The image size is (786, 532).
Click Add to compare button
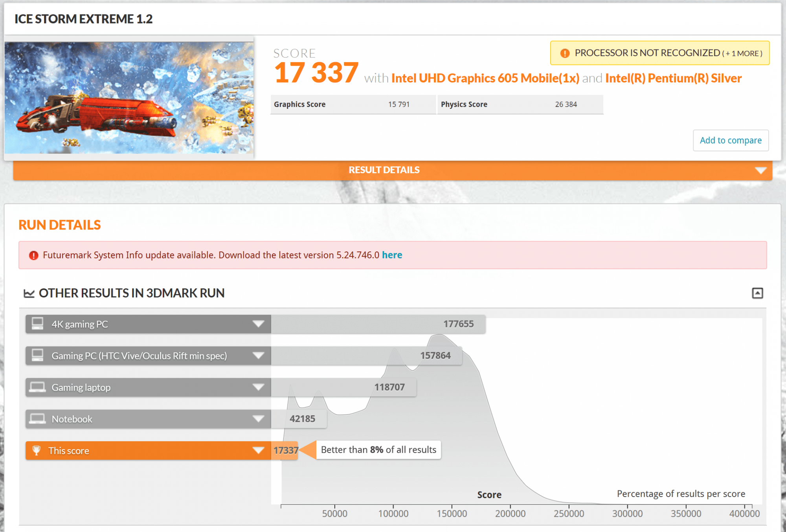[731, 140]
